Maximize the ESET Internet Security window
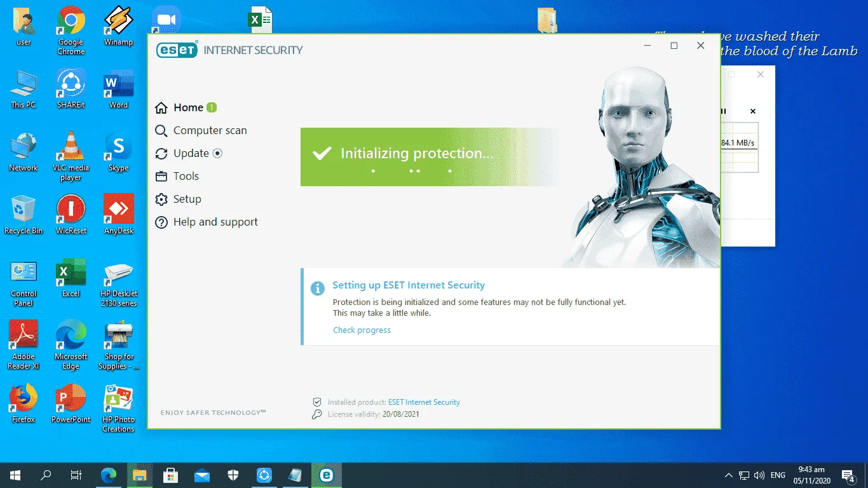This screenshot has height=488, width=868. pos(674,46)
